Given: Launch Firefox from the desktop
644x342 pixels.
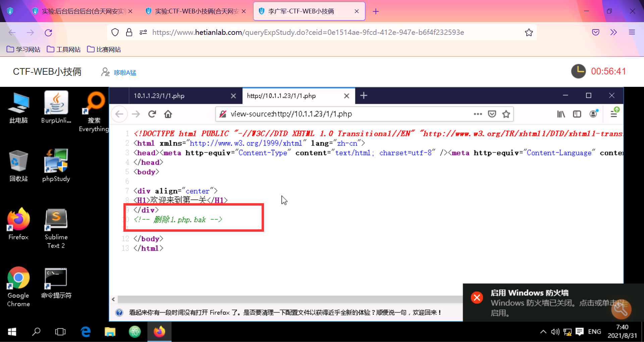Looking at the screenshot, I should tap(18, 224).
